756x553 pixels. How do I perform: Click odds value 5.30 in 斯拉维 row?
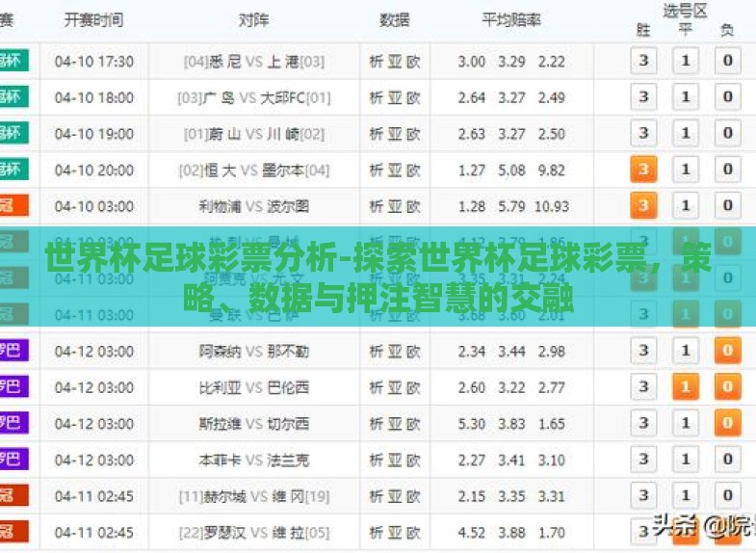pyautogui.click(x=472, y=424)
